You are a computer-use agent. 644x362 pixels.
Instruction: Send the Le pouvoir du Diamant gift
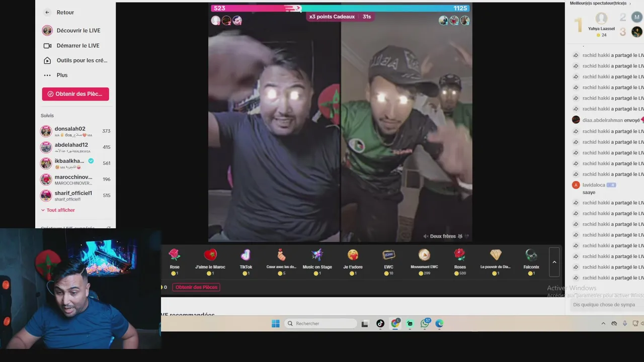(496, 261)
